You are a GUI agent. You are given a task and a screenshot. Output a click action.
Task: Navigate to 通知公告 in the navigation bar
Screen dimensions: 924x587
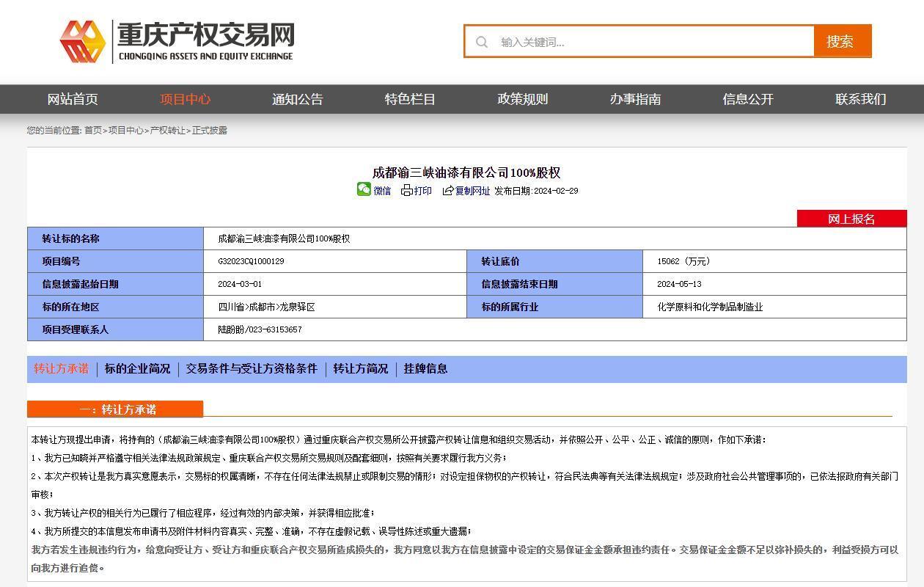pyautogui.click(x=297, y=99)
